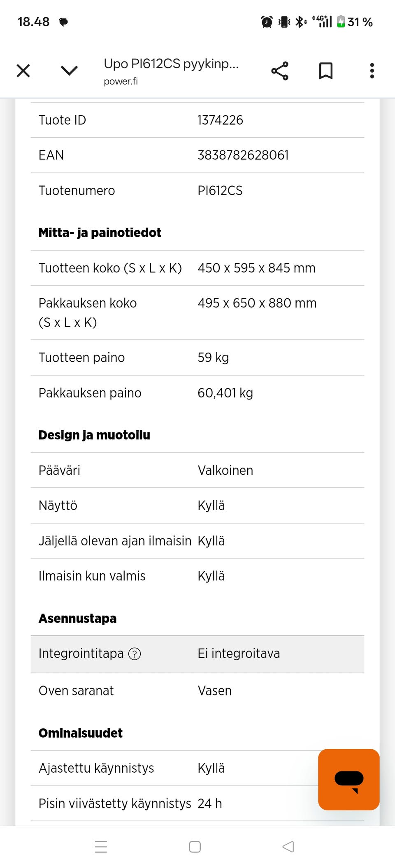
Task: Select the power.fi site label
Action: 120,81
